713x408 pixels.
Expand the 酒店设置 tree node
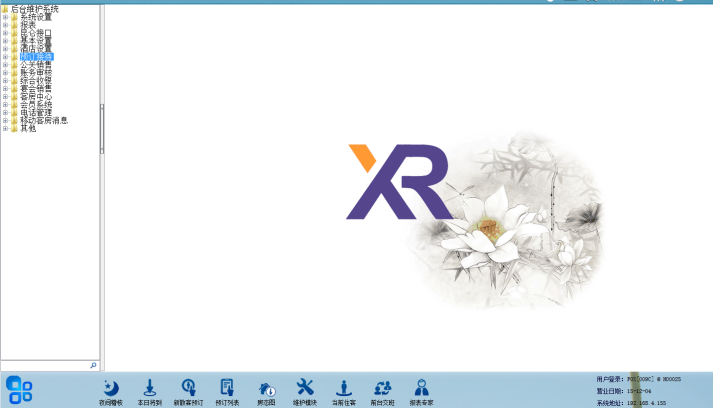pyautogui.click(x=5, y=49)
